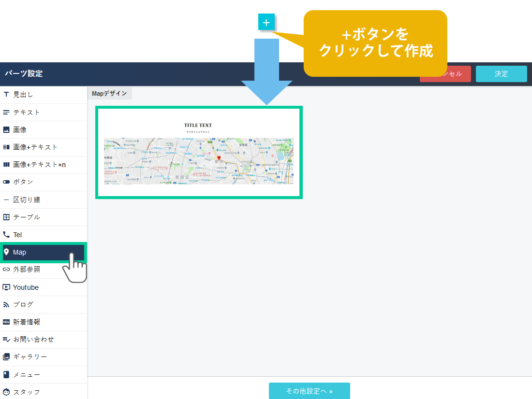Select the Map design thumbnail
This screenshot has height=399, width=532.
(x=199, y=153)
